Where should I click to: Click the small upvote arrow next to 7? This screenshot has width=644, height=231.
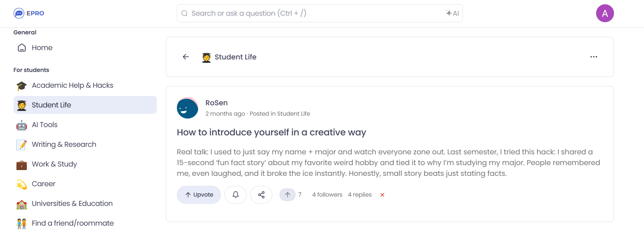tap(287, 195)
